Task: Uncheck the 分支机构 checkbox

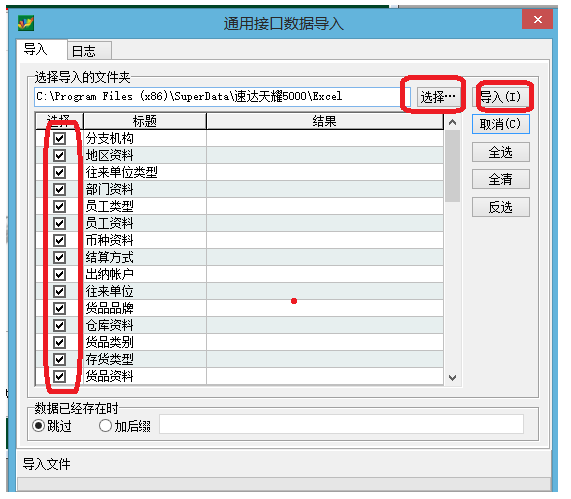Action: point(59,138)
